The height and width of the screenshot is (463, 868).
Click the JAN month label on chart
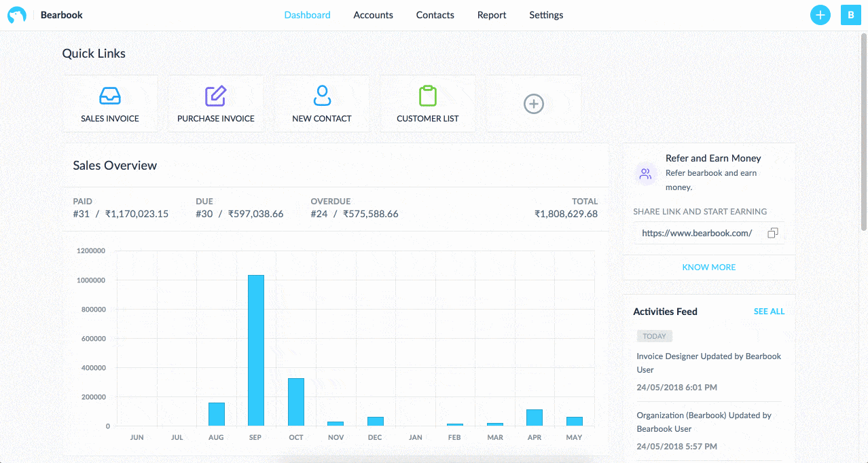click(415, 438)
